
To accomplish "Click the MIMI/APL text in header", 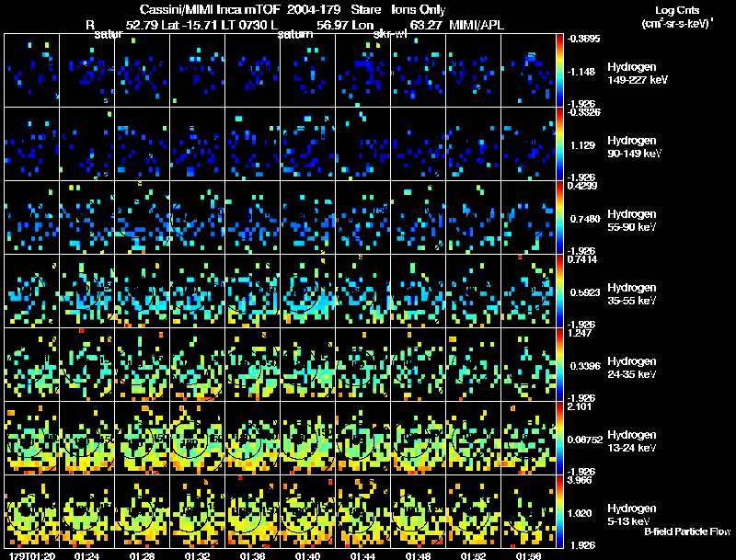I will coord(477,23).
